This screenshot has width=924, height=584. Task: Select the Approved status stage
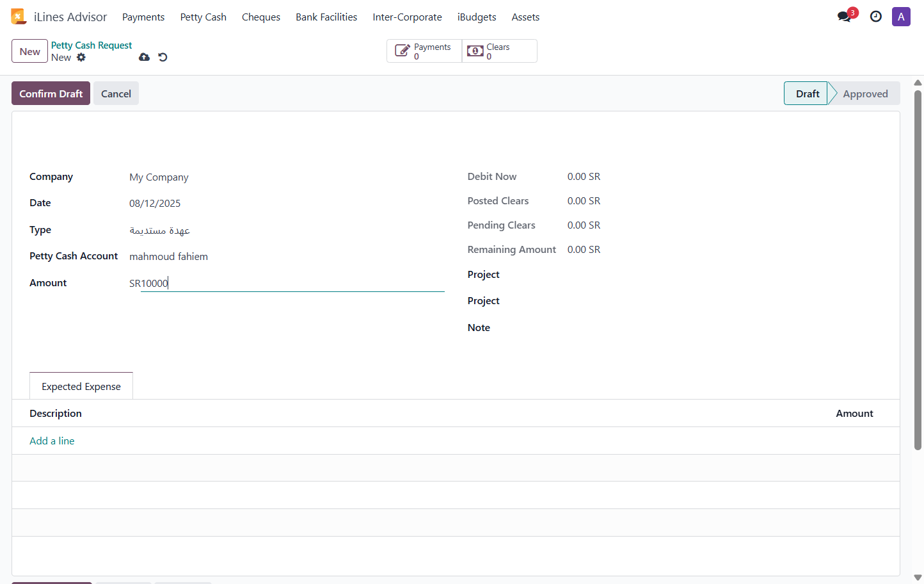coord(865,93)
